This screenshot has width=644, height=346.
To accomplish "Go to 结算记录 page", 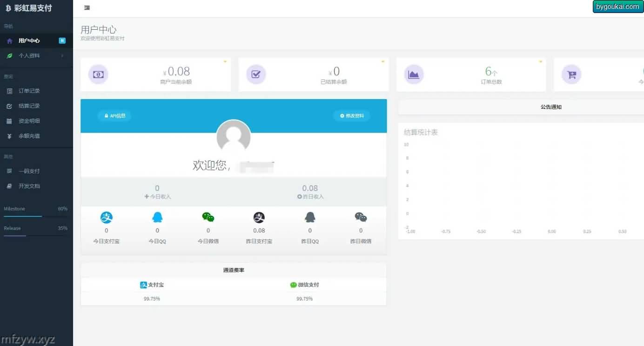I will tap(29, 106).
